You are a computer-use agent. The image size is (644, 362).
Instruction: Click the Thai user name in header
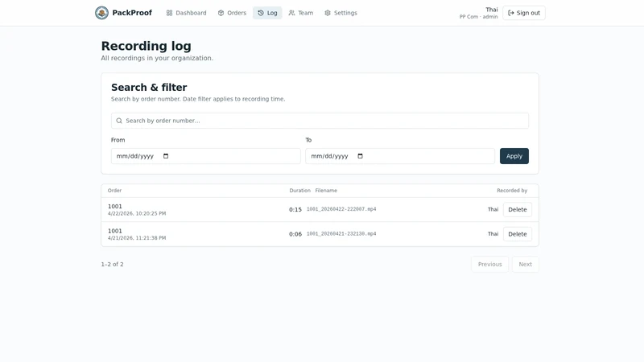click(x=492, y=10)
